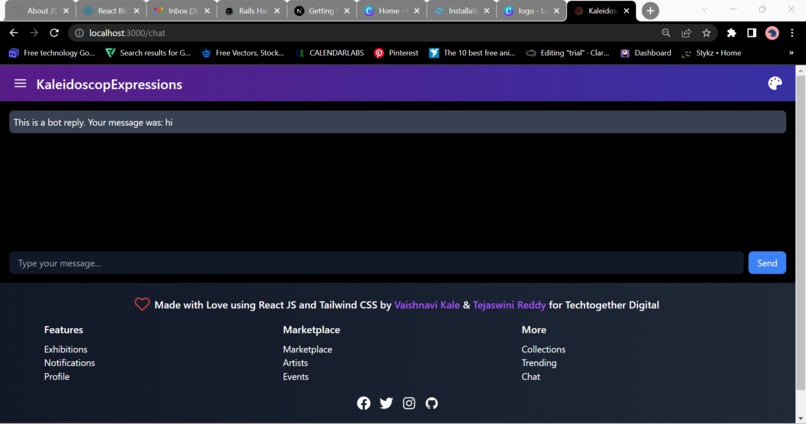Open the Events footer link

coord(296,376)
